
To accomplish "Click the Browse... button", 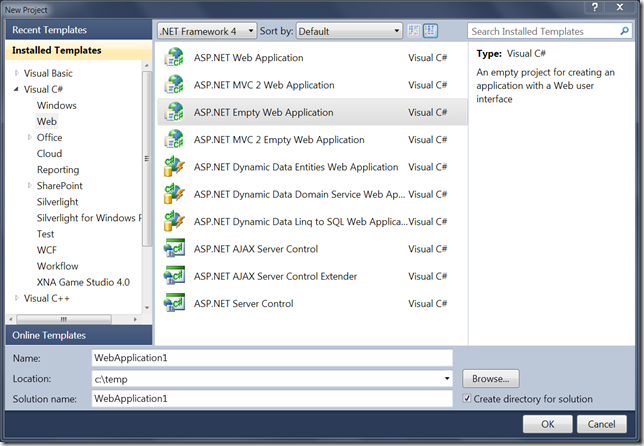I will (491, 378).
